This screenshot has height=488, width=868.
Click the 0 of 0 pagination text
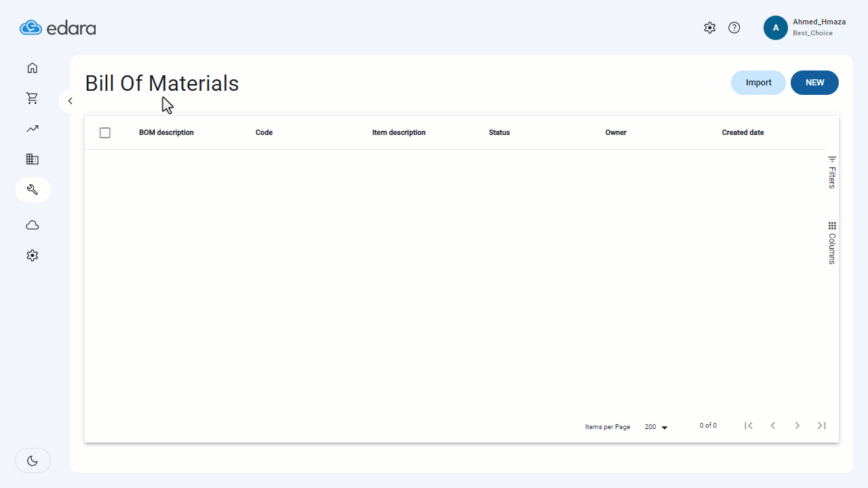coord(708,426)
